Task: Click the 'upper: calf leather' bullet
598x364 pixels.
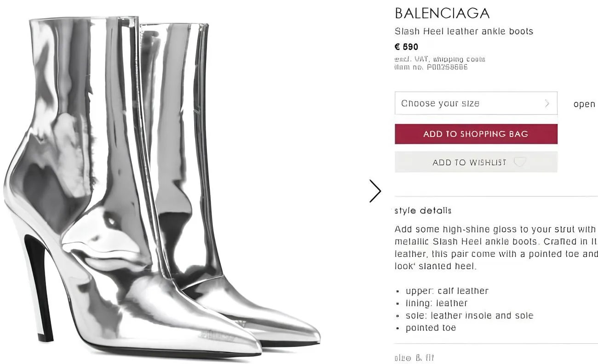Action: pyautogui.click(x=447, y=290)
